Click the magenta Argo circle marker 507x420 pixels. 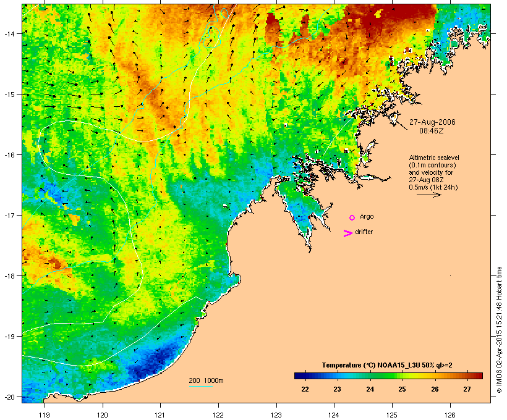(352, 218)
